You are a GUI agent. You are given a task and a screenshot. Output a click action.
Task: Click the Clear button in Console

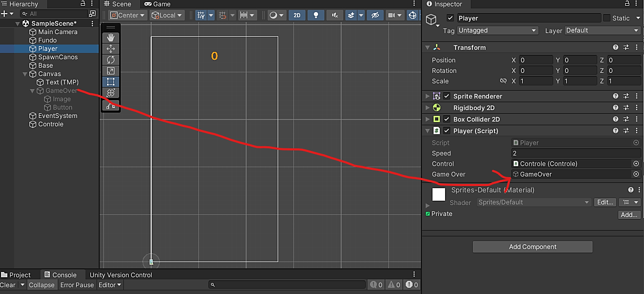(x=8, y=285)
